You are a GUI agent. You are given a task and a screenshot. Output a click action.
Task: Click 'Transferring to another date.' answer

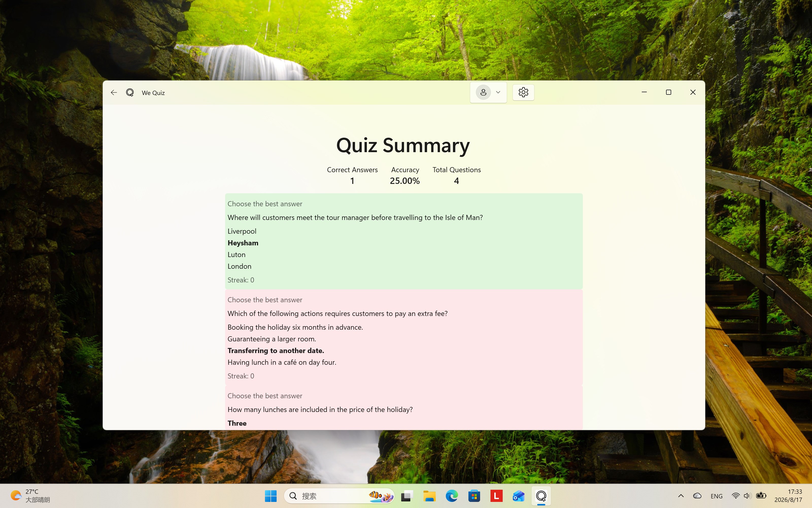coord(276,351)
